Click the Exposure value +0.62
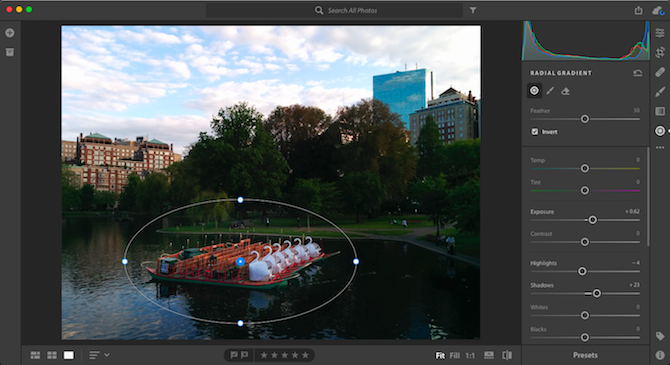670x365 pixels. (x=632, y=212)
